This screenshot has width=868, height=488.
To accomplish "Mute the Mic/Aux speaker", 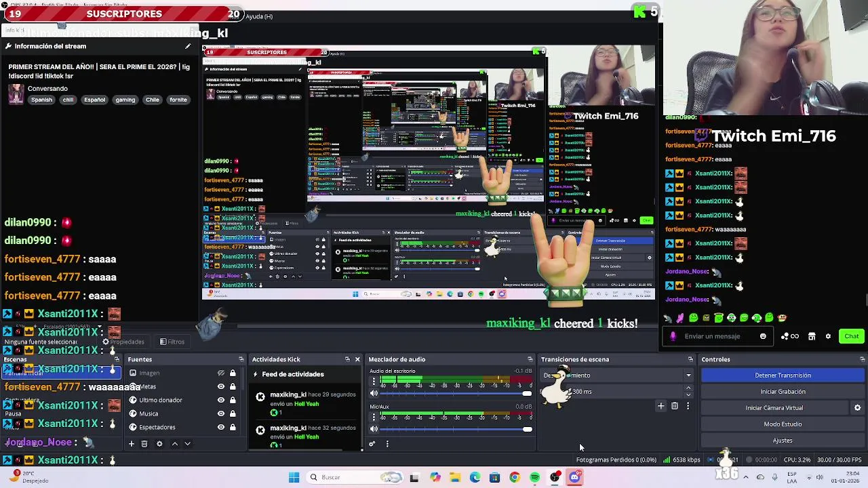I will click(373, 428).
